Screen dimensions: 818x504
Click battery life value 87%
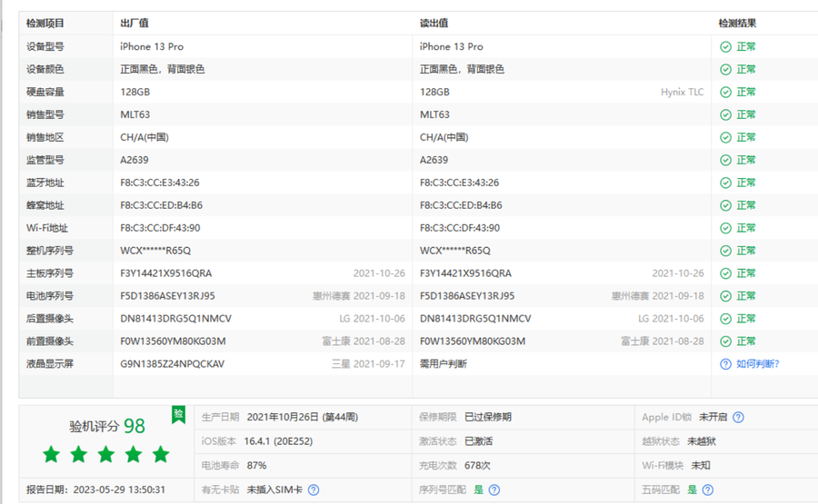[256, 466]
